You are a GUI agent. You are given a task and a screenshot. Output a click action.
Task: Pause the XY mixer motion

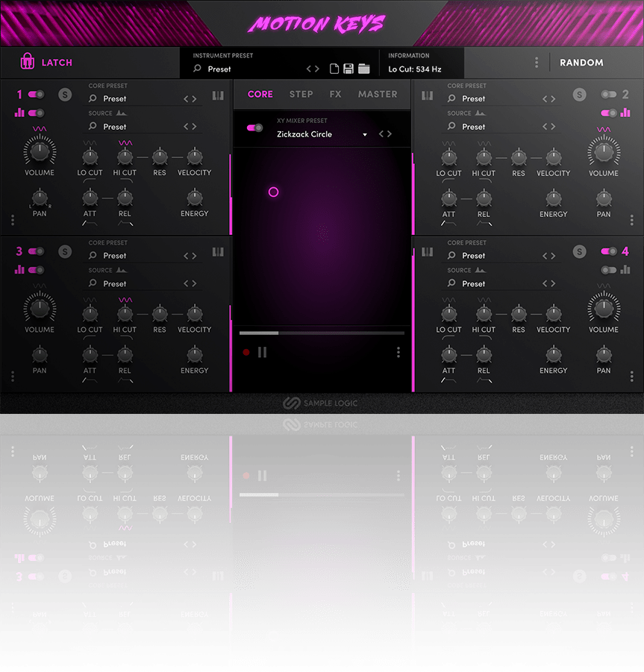point(263,352)
